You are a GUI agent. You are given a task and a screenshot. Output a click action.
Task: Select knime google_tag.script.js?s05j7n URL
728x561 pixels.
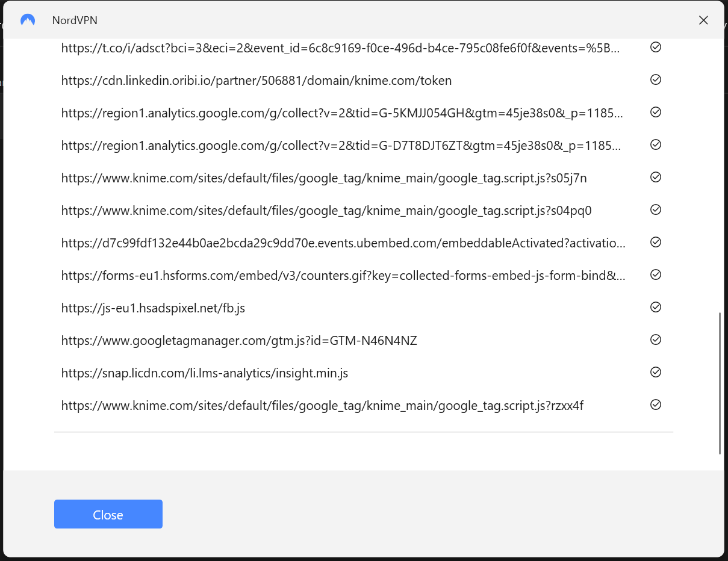tap(324, 178)
